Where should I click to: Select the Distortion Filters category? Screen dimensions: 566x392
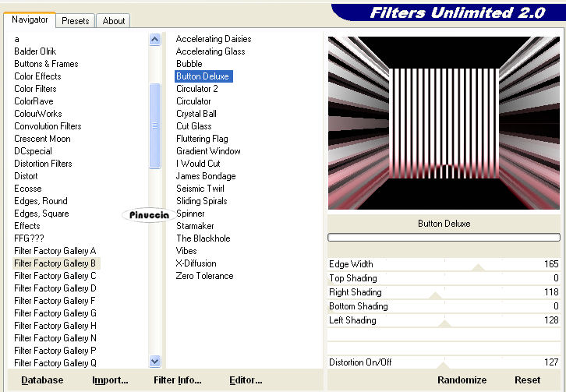[x=43, y=164]
